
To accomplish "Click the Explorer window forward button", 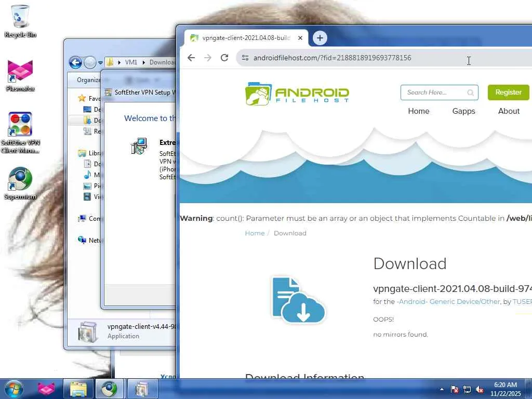I will tap(90, 62).
